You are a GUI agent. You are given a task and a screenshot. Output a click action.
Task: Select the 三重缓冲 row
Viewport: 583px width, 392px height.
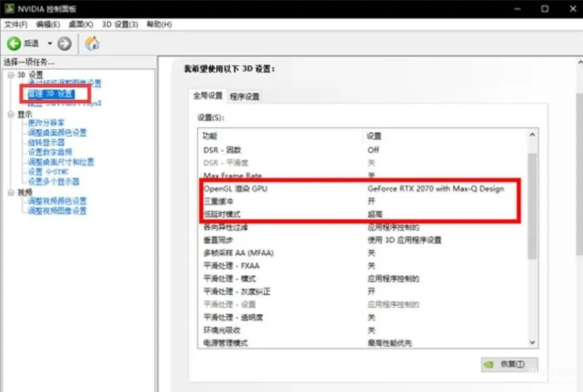[362, 201]
